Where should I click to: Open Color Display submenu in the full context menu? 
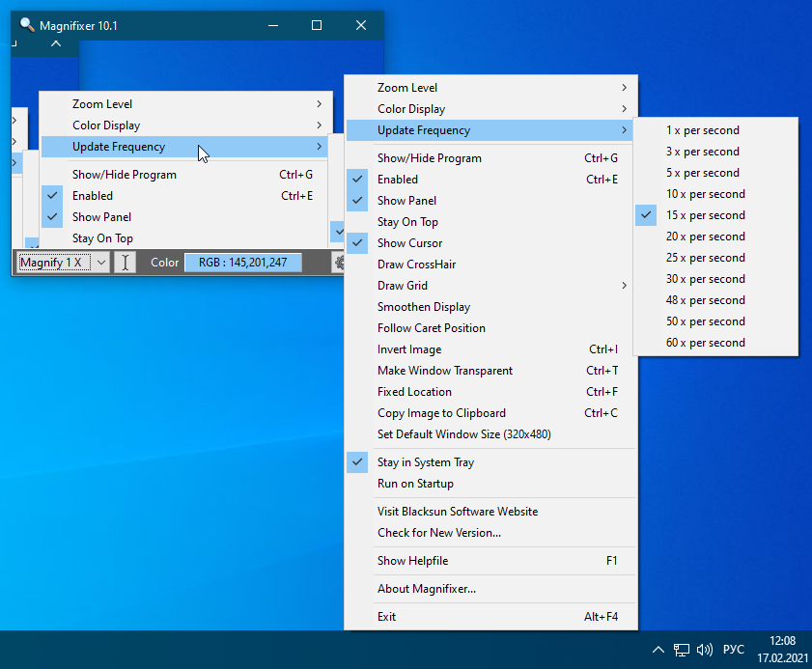[490, 109]
